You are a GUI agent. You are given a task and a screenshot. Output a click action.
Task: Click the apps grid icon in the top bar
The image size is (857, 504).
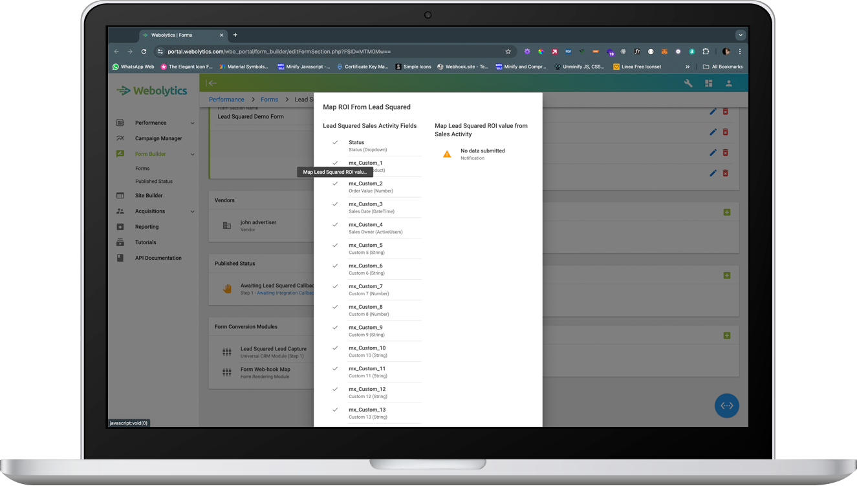pyautogui.click(x=708, y=83)
